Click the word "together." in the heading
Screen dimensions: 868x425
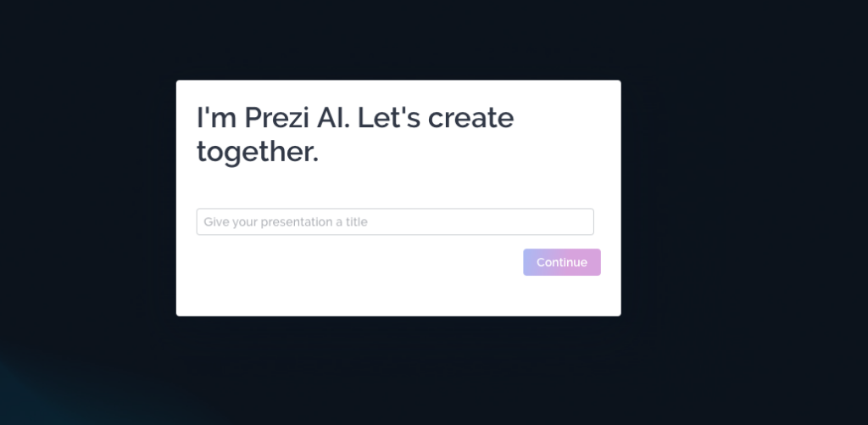[258, 152]
